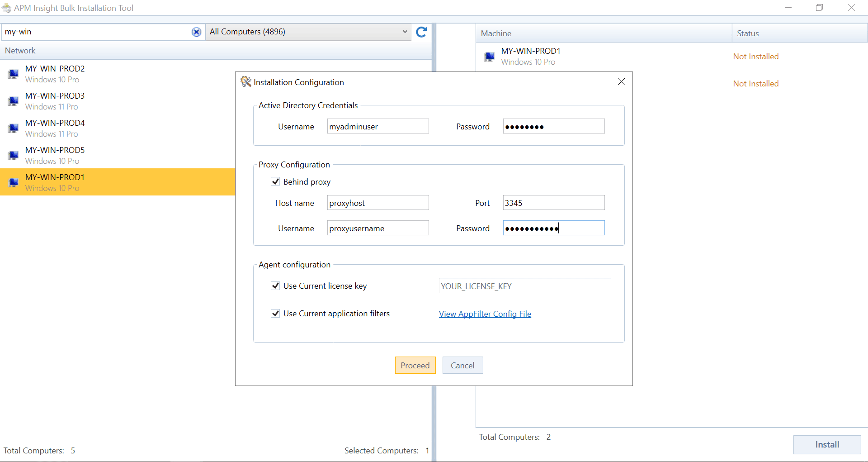Open the View AppFilter Config File link
Viewport: 868px width, 462px height.
coord(485,314)
